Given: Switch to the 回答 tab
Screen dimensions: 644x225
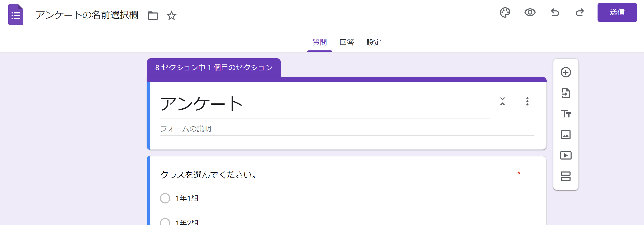Looking at the screenshot, I should pyautogui.click(x=347, y=42).
